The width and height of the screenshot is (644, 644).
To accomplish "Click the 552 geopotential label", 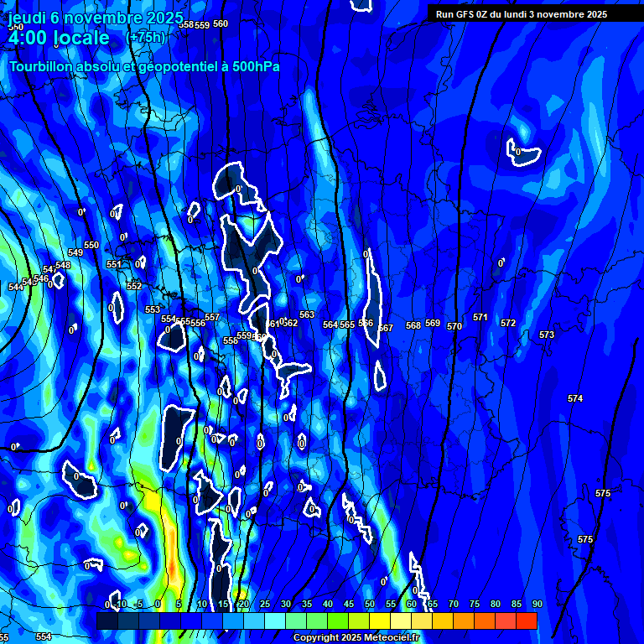I will click(134, 286).
